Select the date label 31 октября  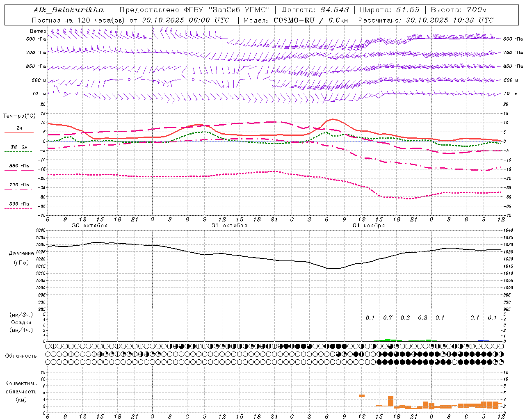229,226
